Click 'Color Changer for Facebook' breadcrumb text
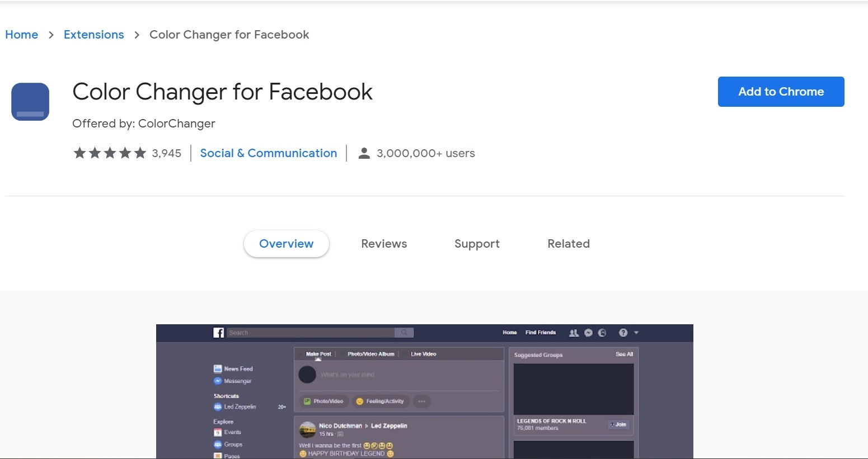The width and height of the screenshot is (868, 459). (x=229, y=35)
